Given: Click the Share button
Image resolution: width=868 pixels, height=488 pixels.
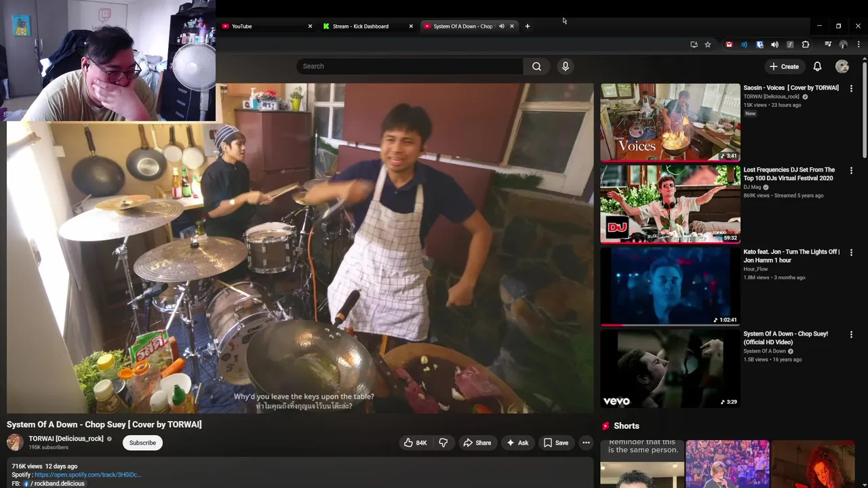Looking at the screenshot, I should [477, 443].
